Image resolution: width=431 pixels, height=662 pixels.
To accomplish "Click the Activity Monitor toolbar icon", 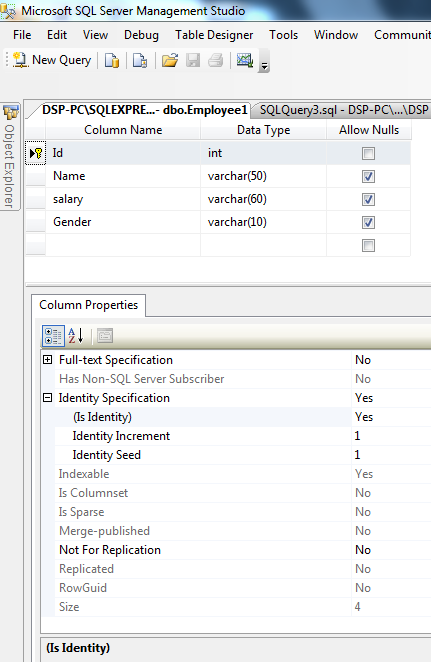I will pos(245,61).
